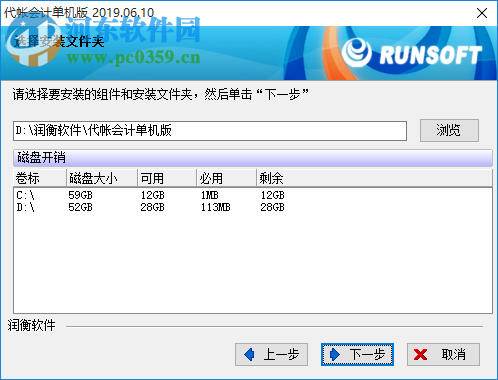
Task: Click the 浏览 browse button
Action: pos(449,130)
